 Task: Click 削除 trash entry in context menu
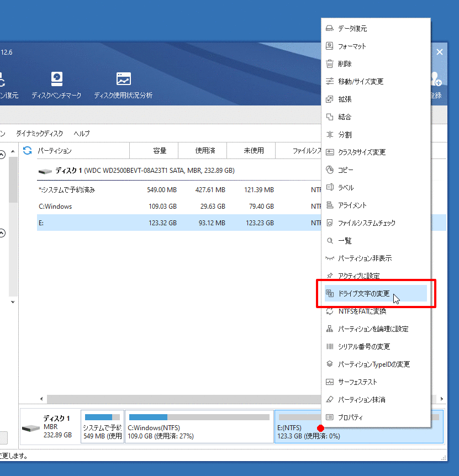(x=345, y=64)
